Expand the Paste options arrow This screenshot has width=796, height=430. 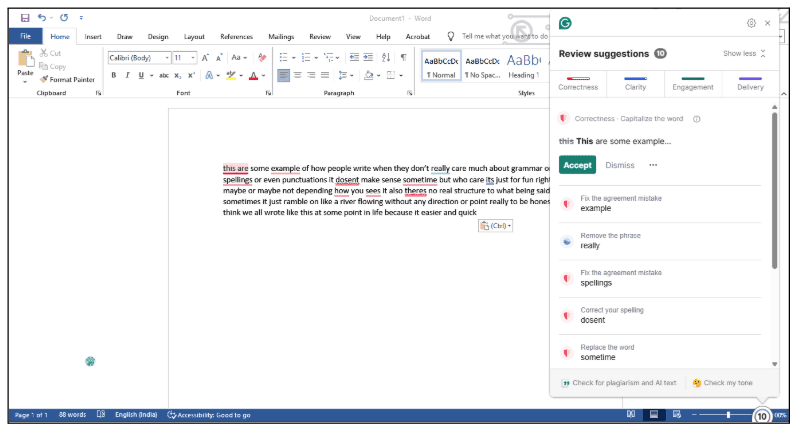tap(25, 82)
